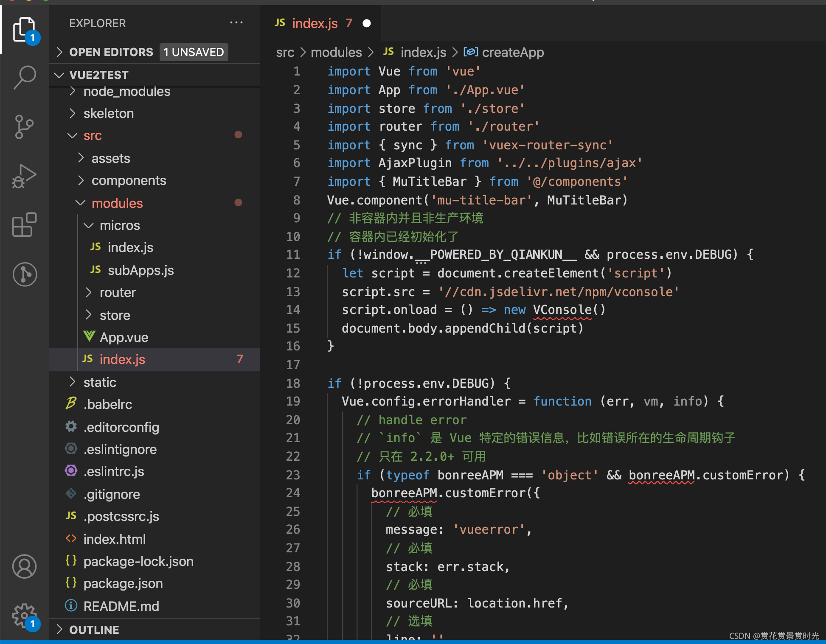The image size is (826, 644).
Task: Click the unsaved dot on index.js tab
Action: point(367,23)
